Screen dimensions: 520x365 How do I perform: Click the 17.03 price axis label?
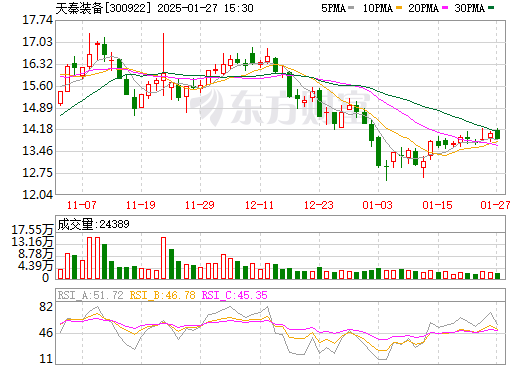[x=37, y=42]
